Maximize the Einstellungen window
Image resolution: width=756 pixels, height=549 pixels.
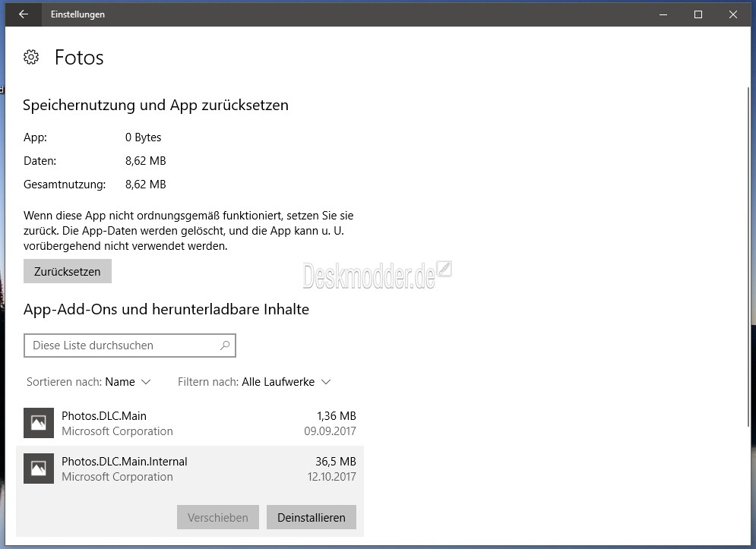coord(697,14)
